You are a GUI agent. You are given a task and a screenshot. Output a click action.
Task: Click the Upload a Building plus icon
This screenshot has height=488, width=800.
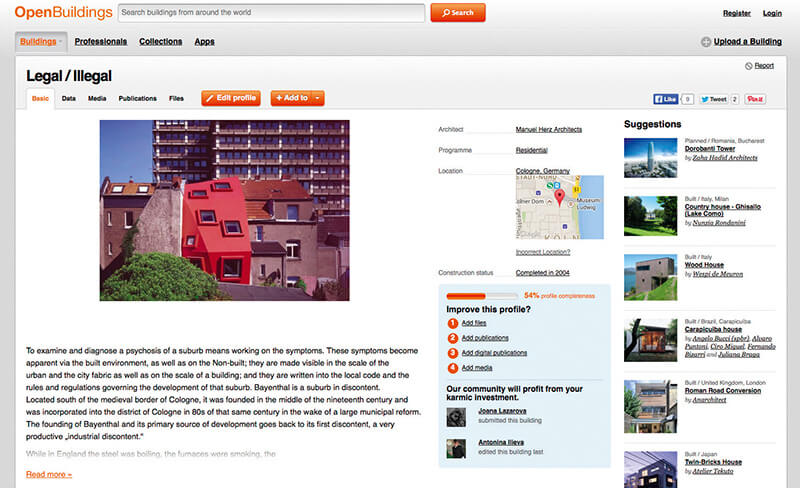[706, 42]
